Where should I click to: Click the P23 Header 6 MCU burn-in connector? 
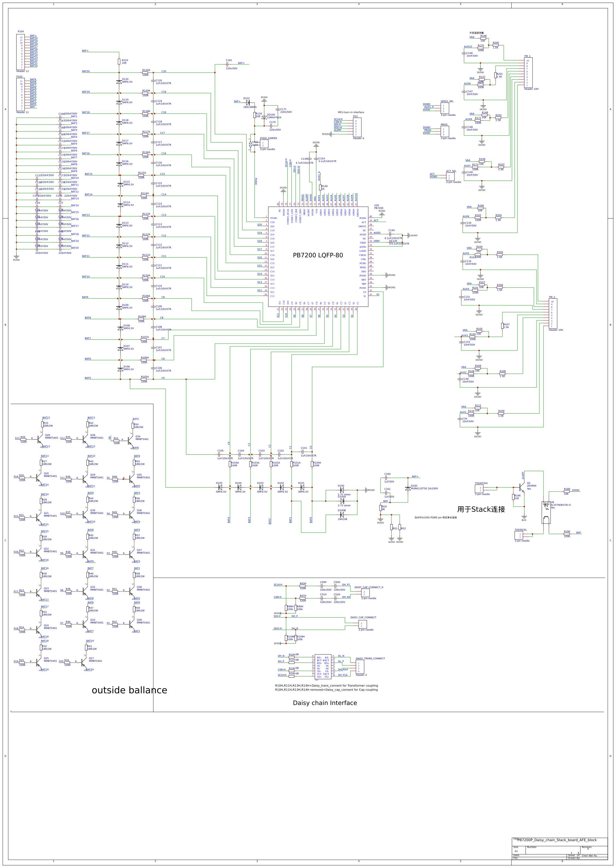pyautogui.click(x=357, y=127)
